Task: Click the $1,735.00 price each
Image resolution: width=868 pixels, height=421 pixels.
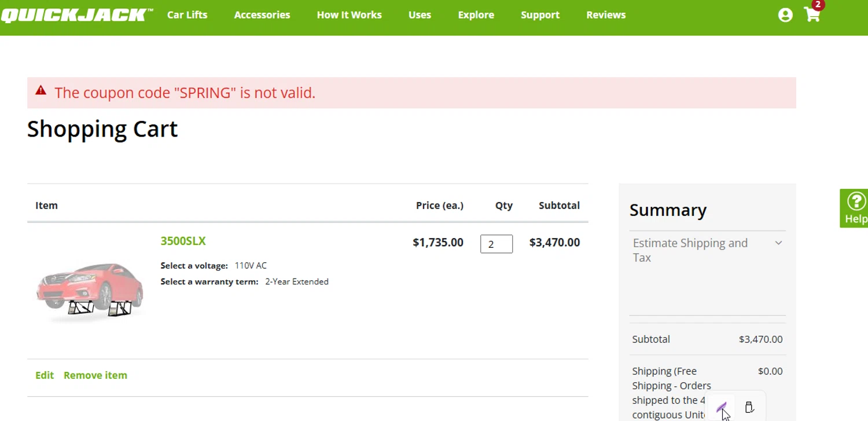Action: point(438,243)
